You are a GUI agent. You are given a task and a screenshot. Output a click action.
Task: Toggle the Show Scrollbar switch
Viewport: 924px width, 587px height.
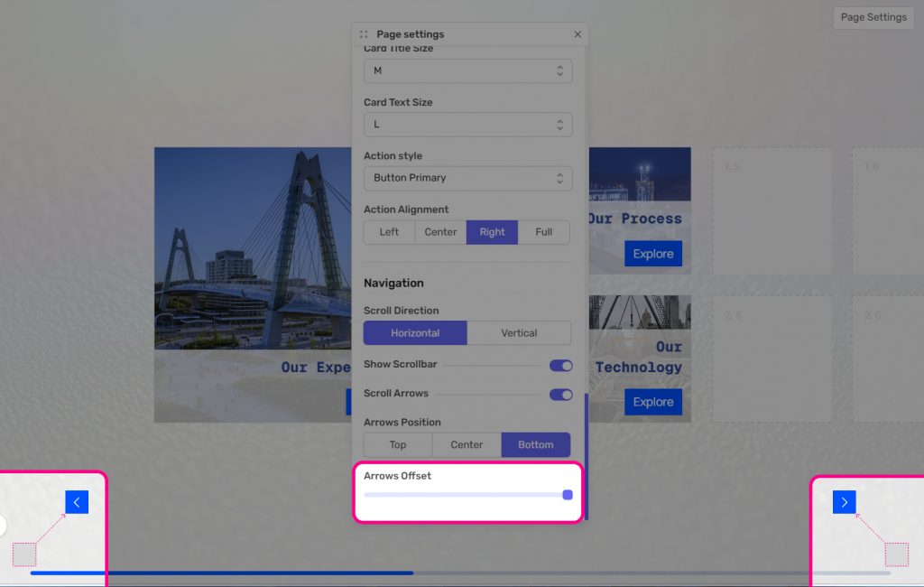560,365
